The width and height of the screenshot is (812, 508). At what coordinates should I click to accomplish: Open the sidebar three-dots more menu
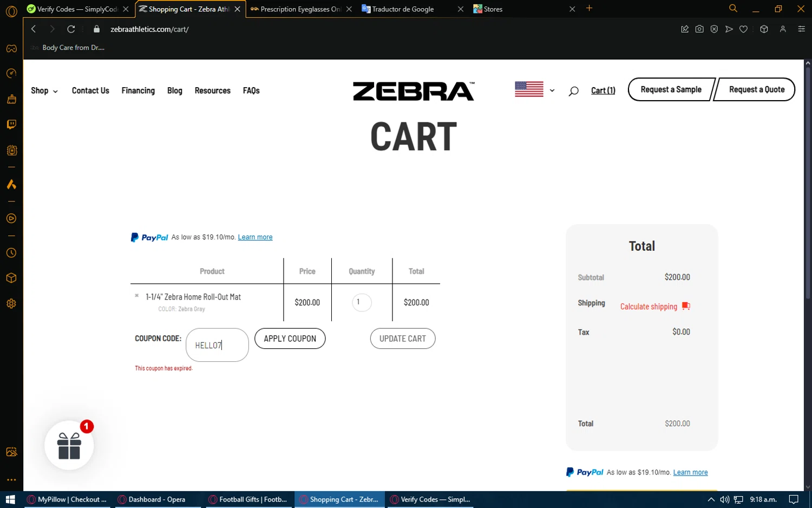click(11, 480)
